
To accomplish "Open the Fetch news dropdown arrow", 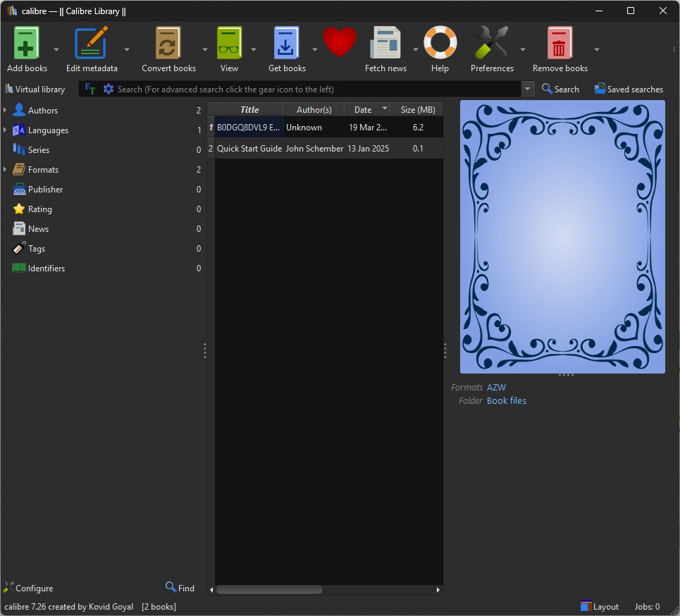I will click(x=416, y=49).
